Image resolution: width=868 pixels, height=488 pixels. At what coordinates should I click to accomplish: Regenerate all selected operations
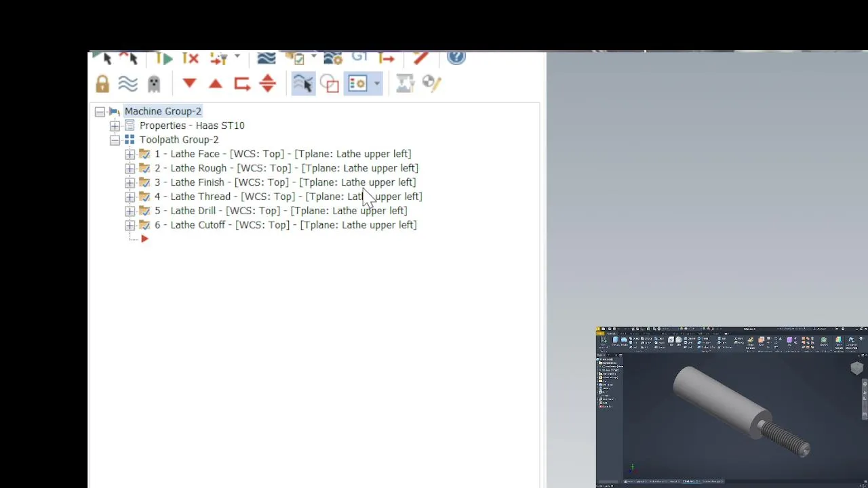[164, 59]
